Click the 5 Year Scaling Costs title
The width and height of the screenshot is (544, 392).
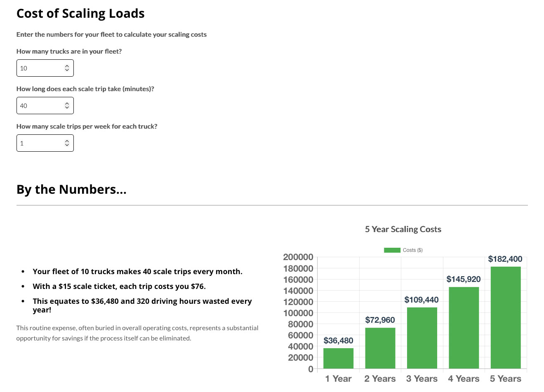pyautogui.click(x=403, y=229)
